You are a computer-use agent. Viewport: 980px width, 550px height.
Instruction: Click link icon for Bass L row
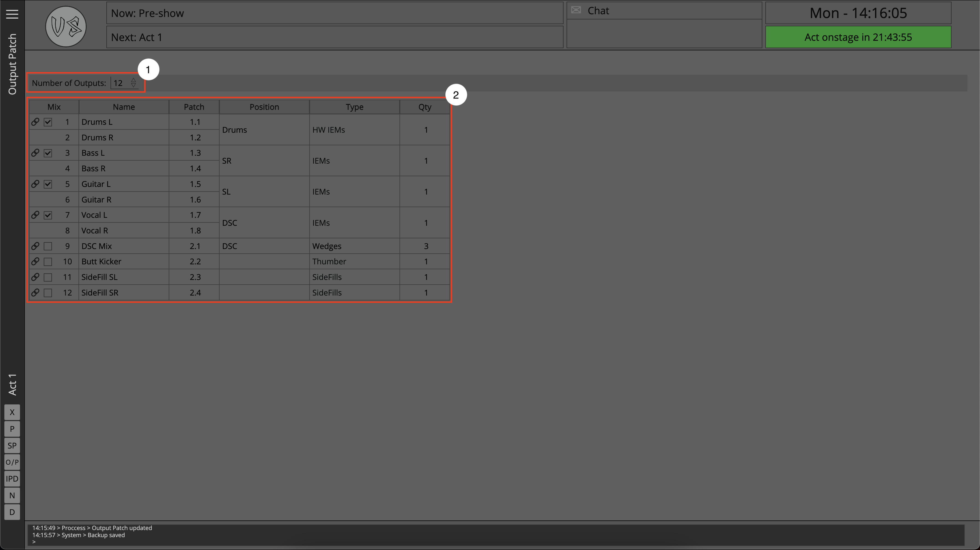coord(35,153)
